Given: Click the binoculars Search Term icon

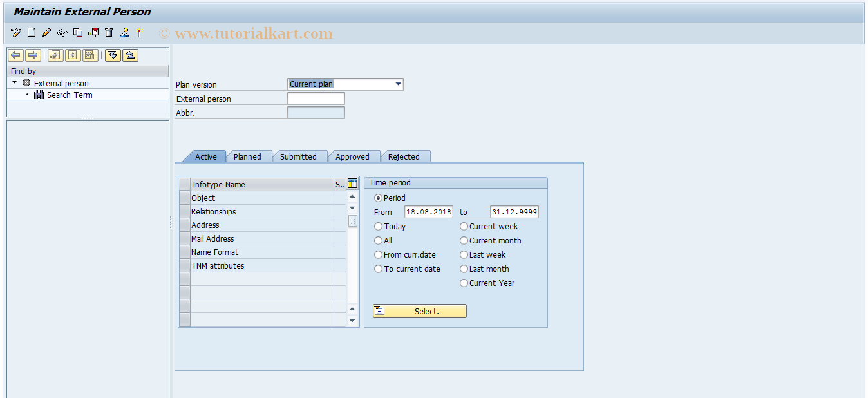Looking at the screenshot, I should tap(39, 95).
